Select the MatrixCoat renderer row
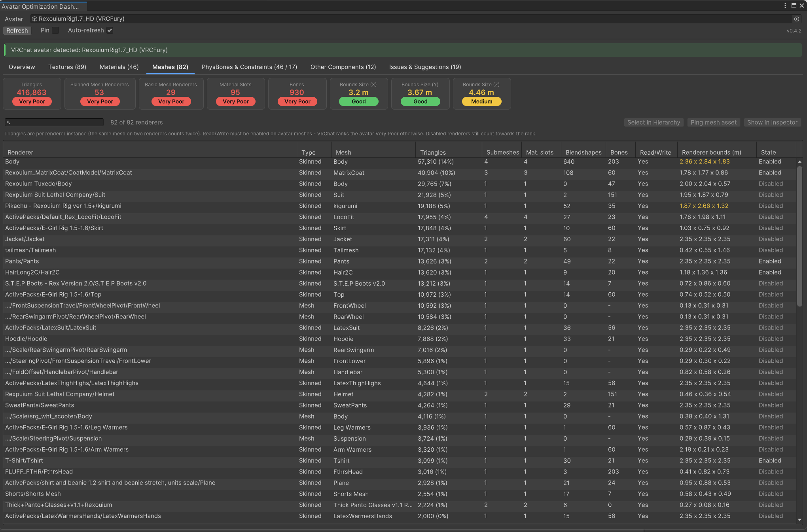 [400, 173]
